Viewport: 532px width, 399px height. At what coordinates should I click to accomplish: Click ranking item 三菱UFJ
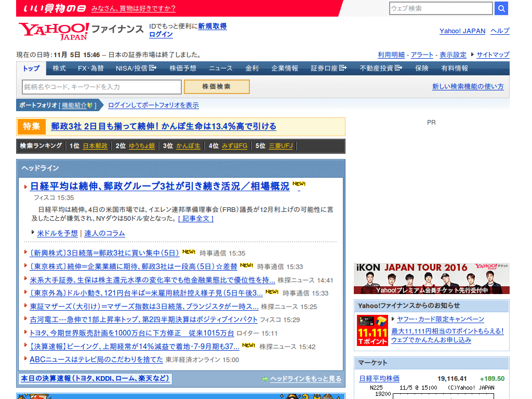coord(281,146)
